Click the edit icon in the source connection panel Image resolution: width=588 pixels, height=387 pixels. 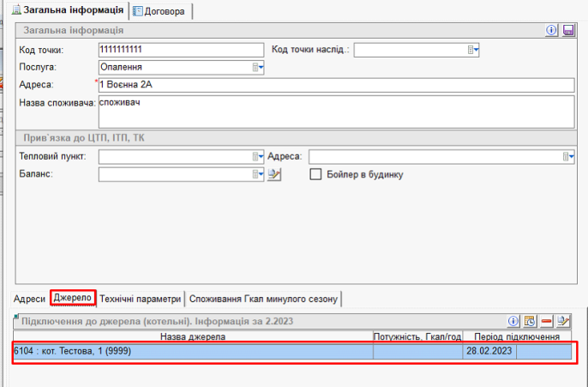[x=563, y=321]
